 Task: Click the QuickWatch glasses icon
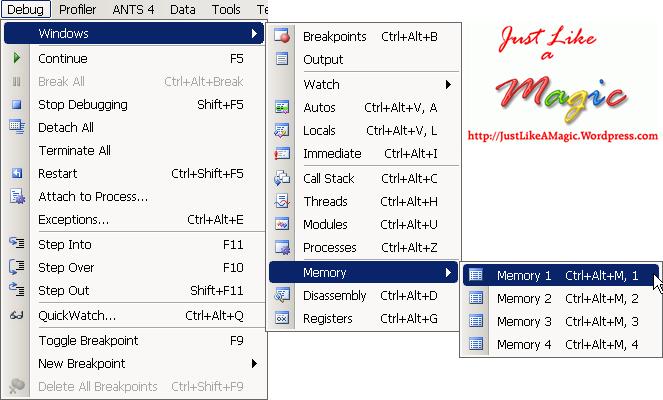click(x=16, y=315)
